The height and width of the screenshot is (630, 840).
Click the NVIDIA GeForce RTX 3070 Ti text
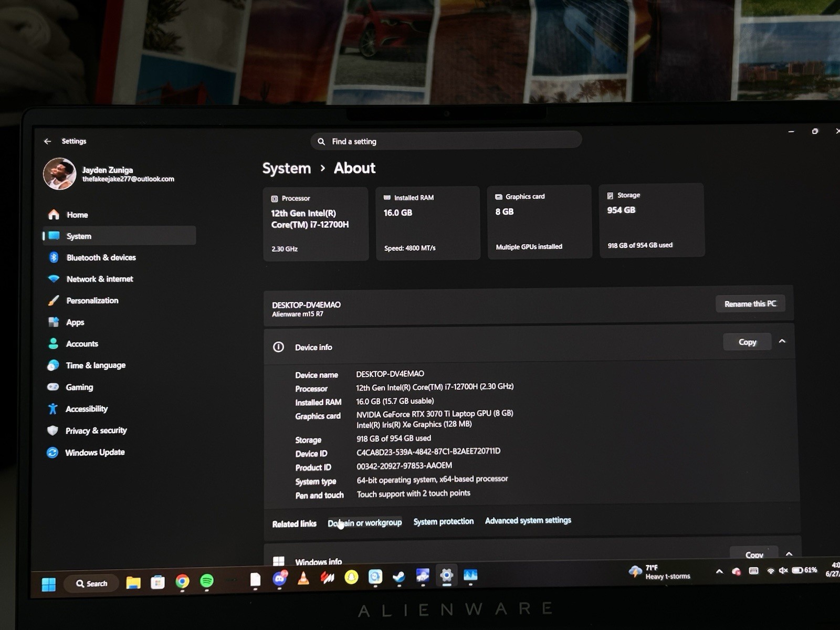[x=435, y=414]
